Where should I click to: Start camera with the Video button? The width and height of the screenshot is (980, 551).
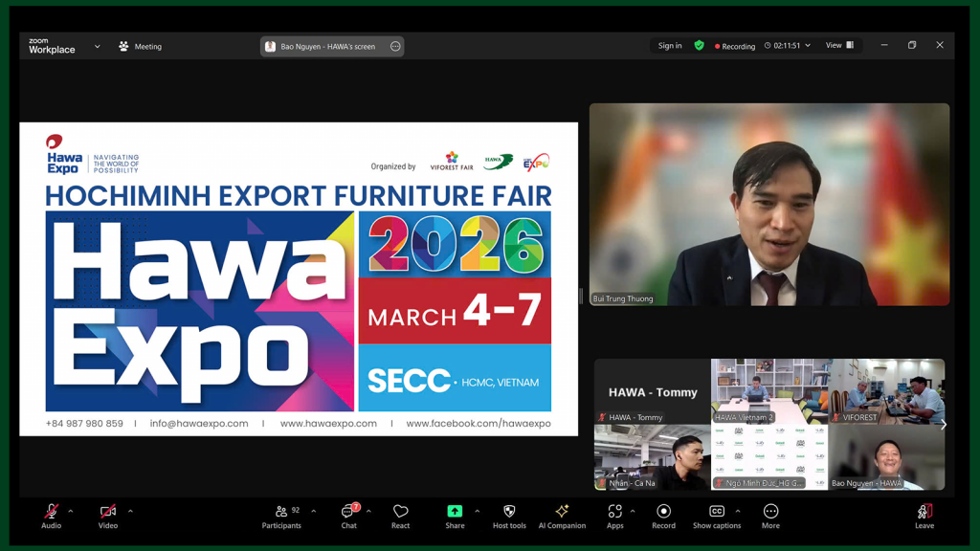coord(107,516)
